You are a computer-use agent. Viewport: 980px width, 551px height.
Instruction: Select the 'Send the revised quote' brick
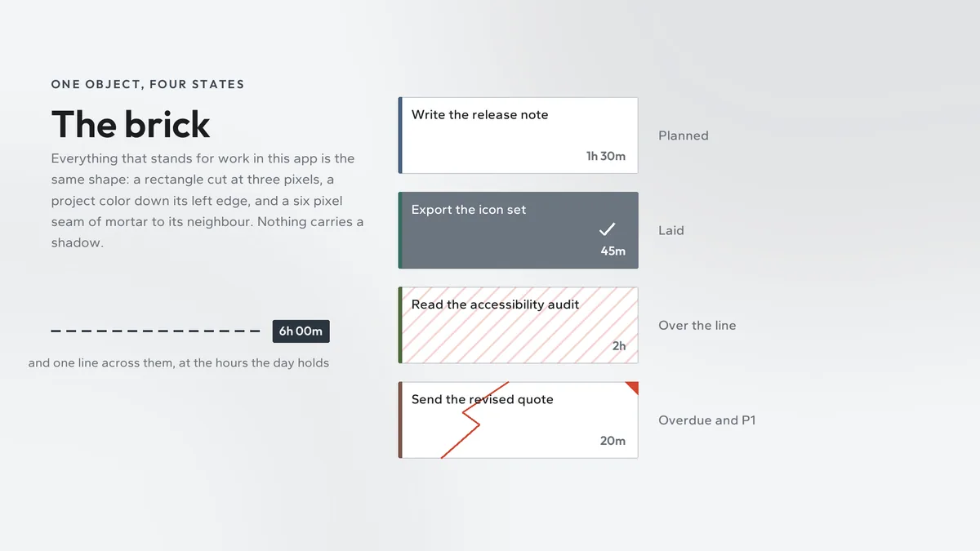tap(519, 420)
